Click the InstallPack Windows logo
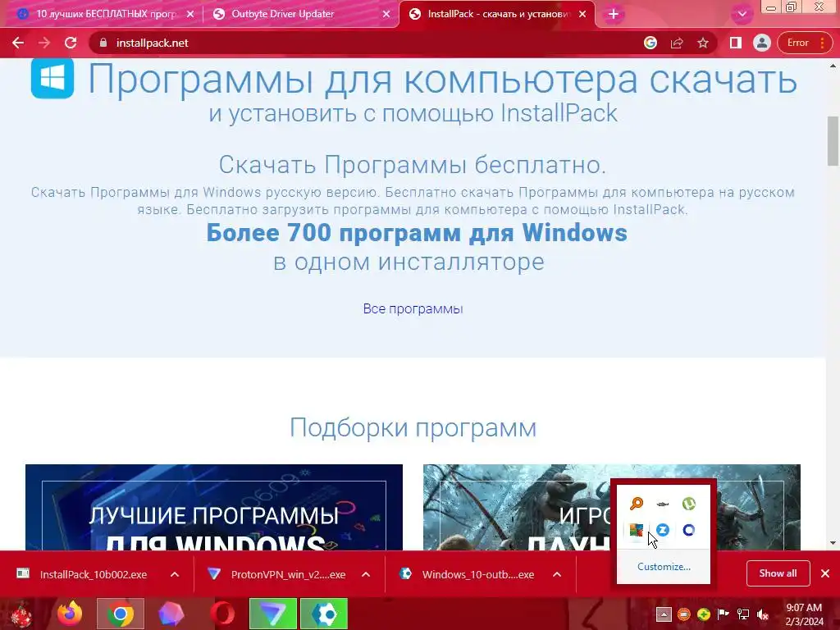The image size is (840, 630). click(52, 78)
